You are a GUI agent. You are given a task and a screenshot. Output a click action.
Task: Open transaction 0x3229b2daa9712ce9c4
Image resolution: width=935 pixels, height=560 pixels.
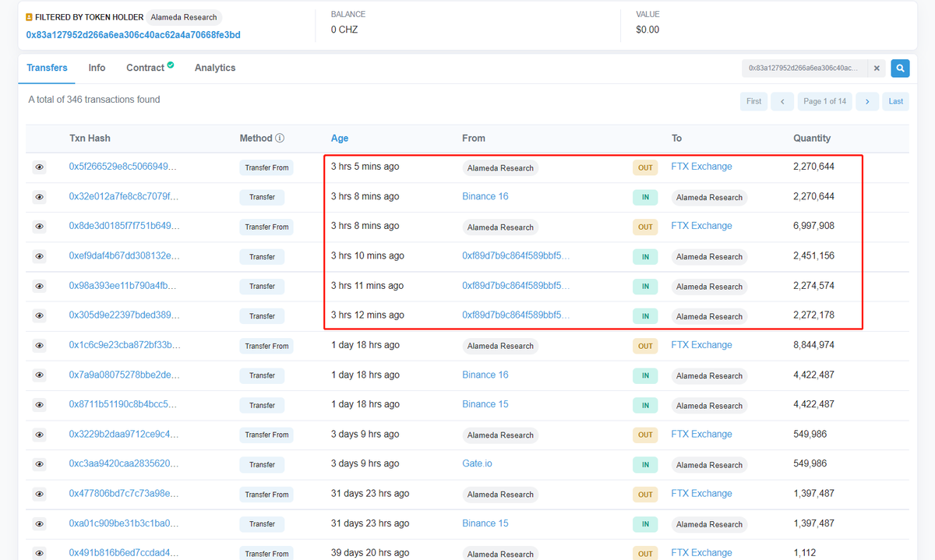coord(124,434)
